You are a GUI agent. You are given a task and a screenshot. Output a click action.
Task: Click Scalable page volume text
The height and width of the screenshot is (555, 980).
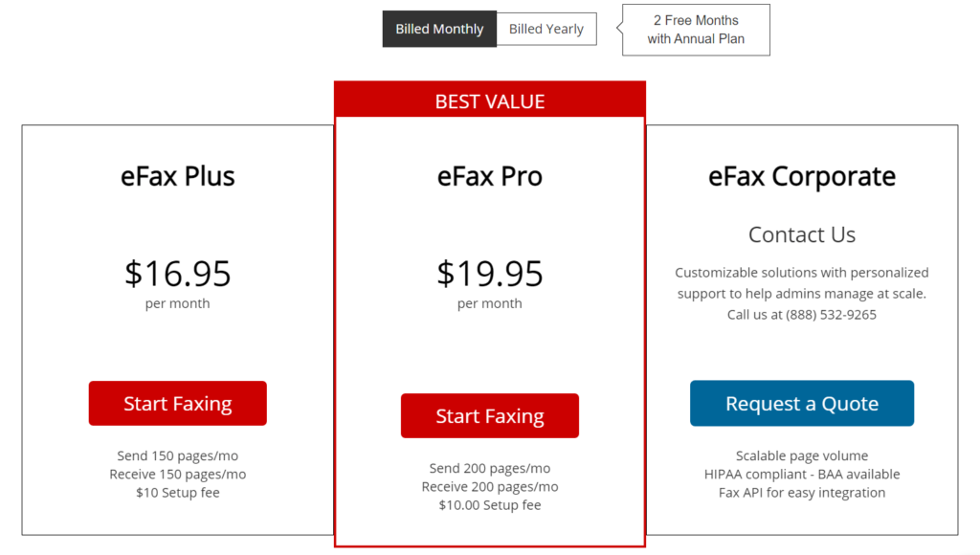point(802,455)
